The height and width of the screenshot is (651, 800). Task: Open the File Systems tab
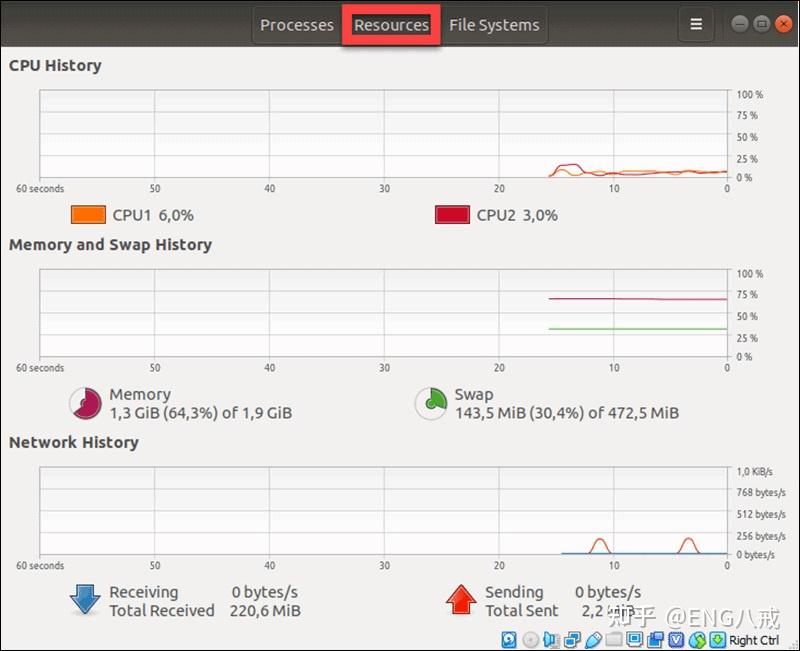point(494,24)
